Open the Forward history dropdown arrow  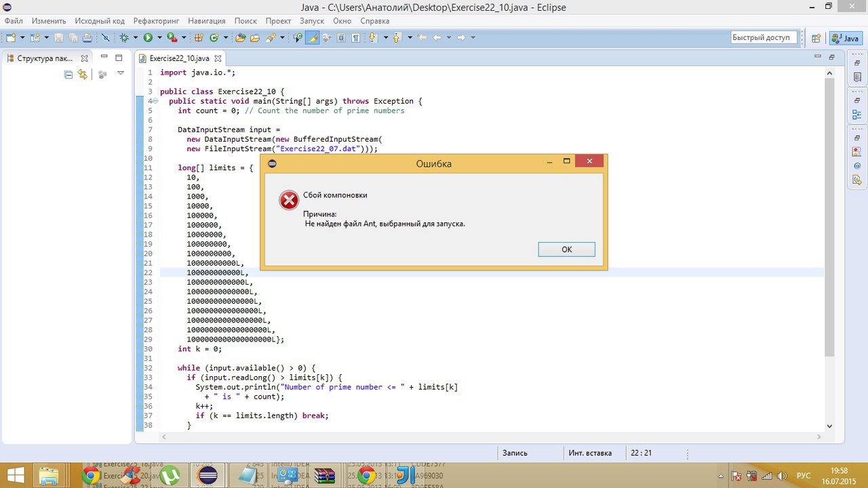(473, 38)
